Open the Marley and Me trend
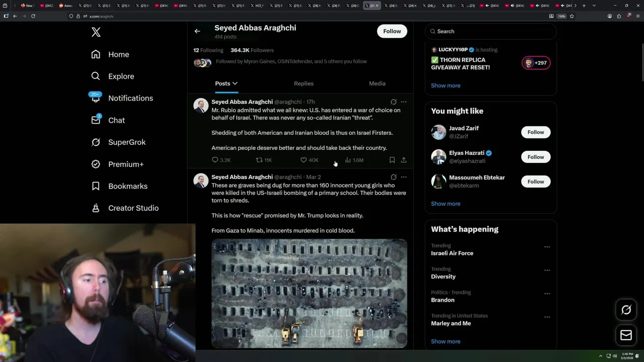 click(451, 323)
